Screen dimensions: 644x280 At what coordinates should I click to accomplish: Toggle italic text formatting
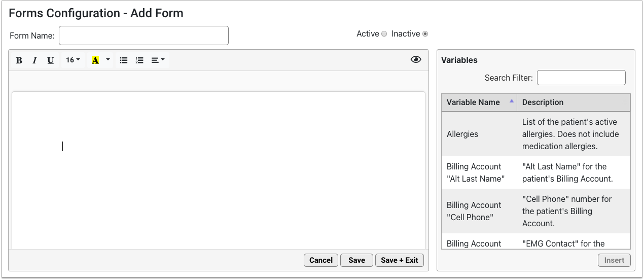[x=34, y=60]
